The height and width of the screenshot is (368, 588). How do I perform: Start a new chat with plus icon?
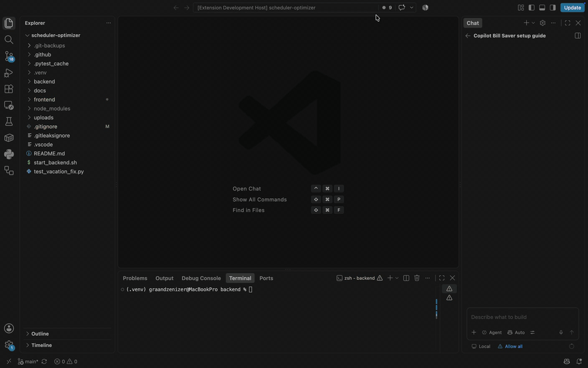pos(526,23)
